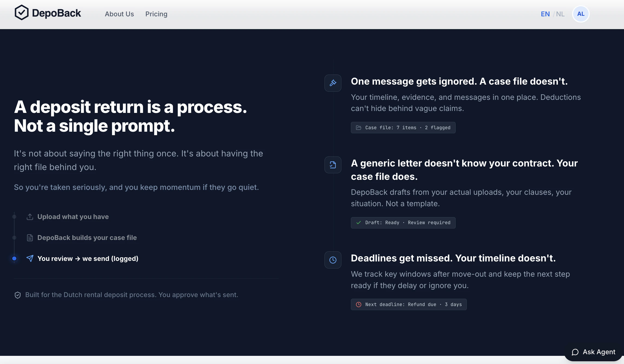This screenshot has width=624, height=364.
Task: Select step You review we send (logged)
Action: (x=88, y=258)
